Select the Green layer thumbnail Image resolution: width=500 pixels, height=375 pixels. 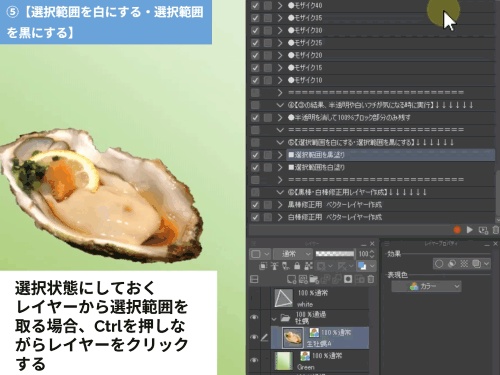[284, 361]
